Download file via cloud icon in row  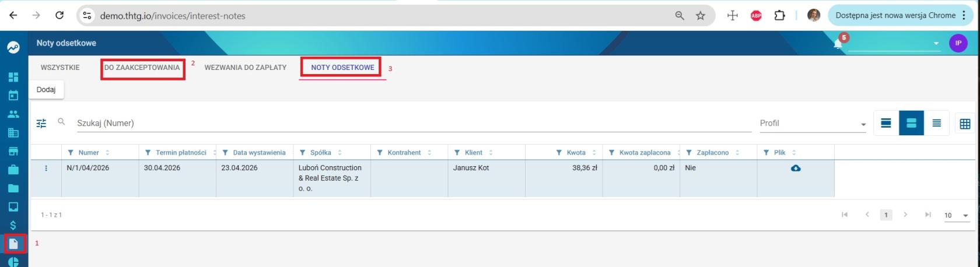pyautogui.click(x=796, y=168)
